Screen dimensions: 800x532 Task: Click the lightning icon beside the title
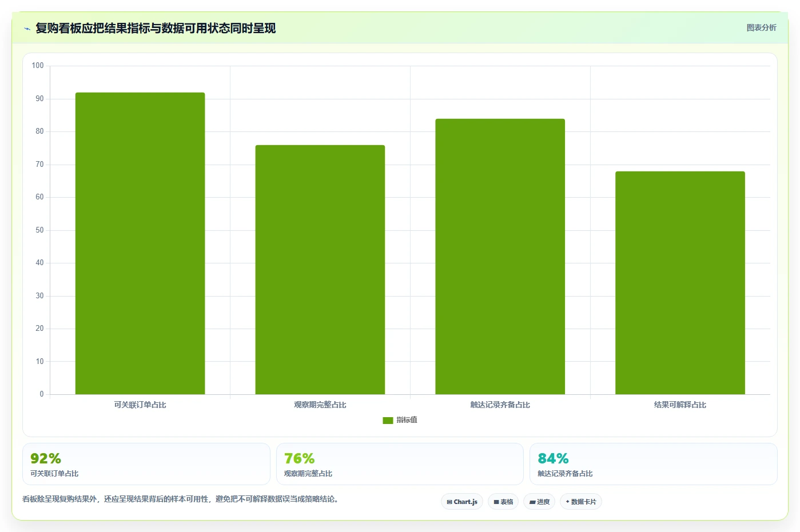[x=27, y=29]
